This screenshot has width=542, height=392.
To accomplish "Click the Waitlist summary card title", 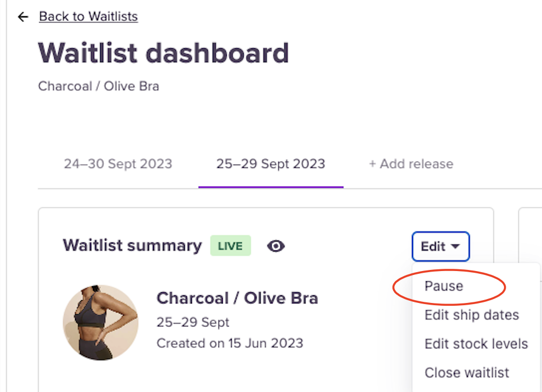I will 132,246.
